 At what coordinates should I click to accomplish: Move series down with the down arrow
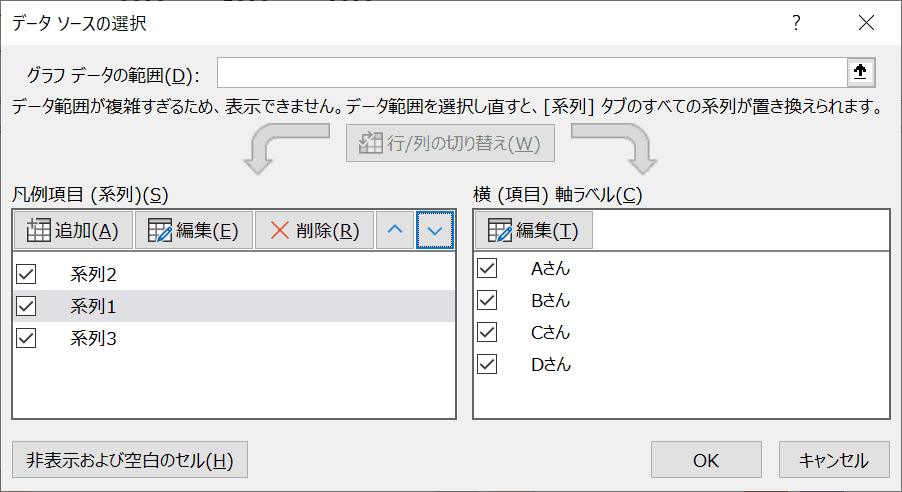(435, 230)
